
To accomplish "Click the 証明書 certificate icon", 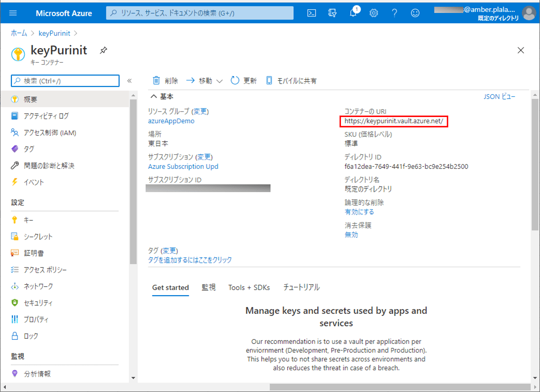I will tap(15, 253).
